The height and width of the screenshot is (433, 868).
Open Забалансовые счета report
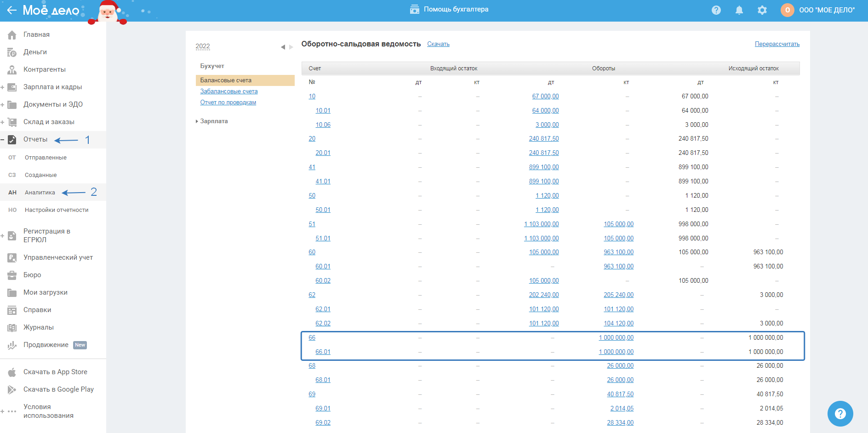coord(228,91)
